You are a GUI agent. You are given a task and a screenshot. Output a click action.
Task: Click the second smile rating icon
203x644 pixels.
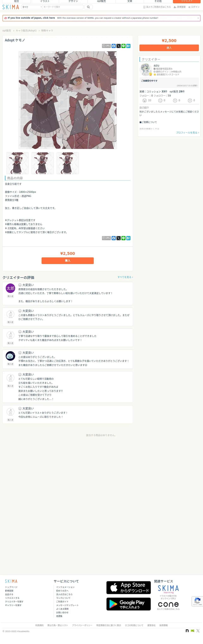160,100
